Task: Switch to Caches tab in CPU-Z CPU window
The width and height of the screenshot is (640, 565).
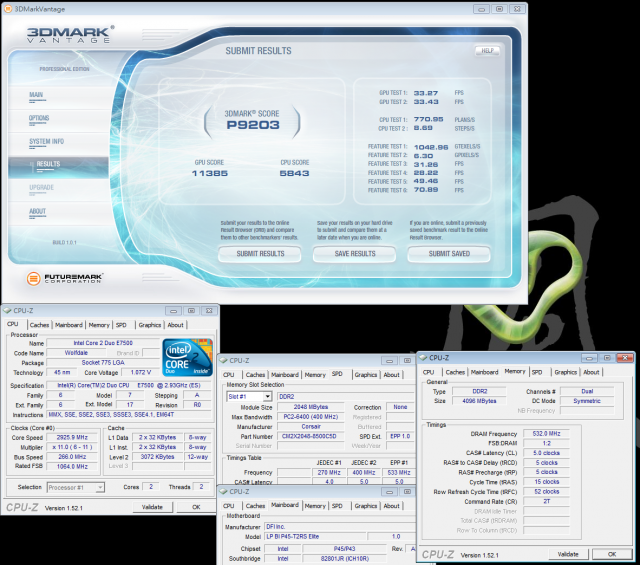Action: (40, 325)
